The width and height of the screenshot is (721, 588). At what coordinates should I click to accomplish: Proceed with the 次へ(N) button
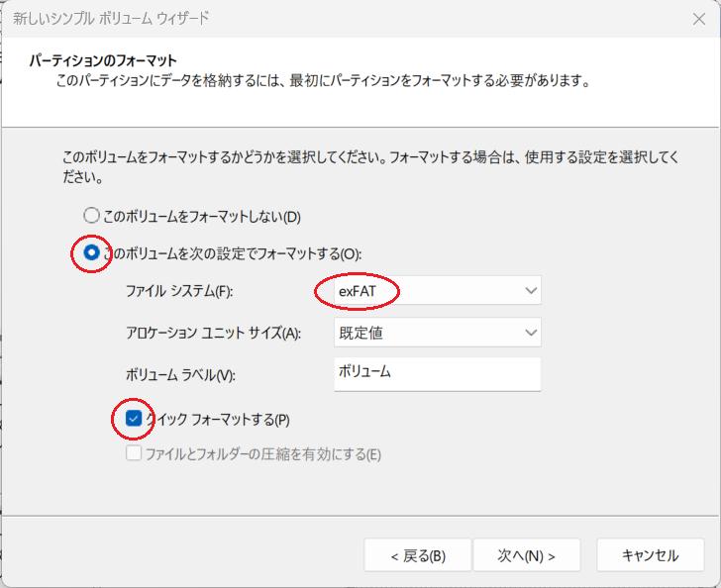527,555
